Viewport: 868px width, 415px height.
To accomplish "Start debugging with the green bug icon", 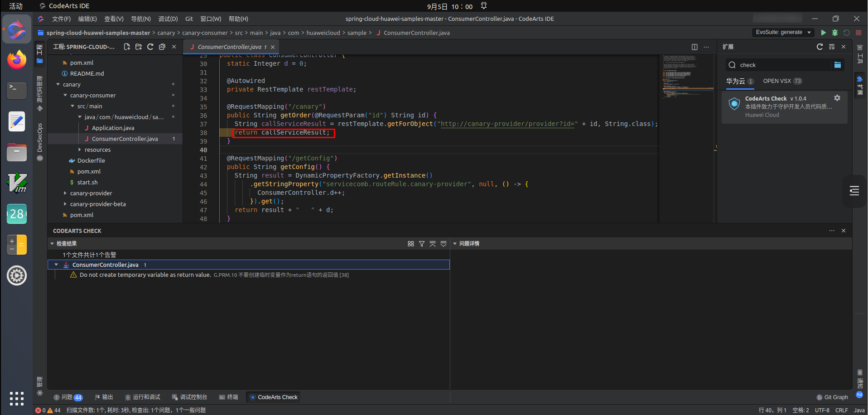I will tap(835, 33).
